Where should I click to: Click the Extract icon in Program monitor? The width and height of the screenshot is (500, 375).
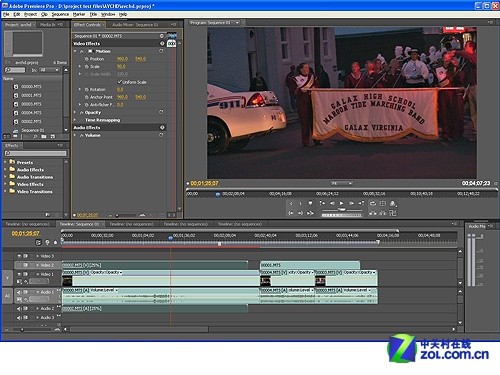383,213
